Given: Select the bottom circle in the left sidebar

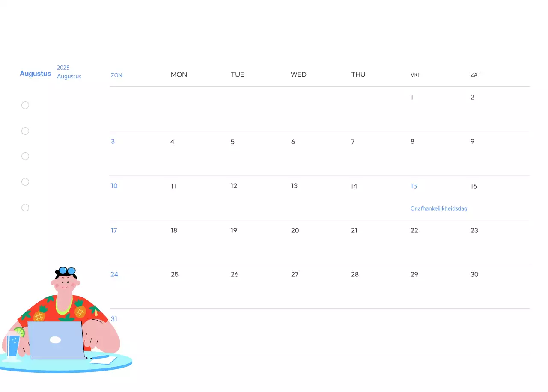Looking at the screenshot, I should (x=25, y=207).
